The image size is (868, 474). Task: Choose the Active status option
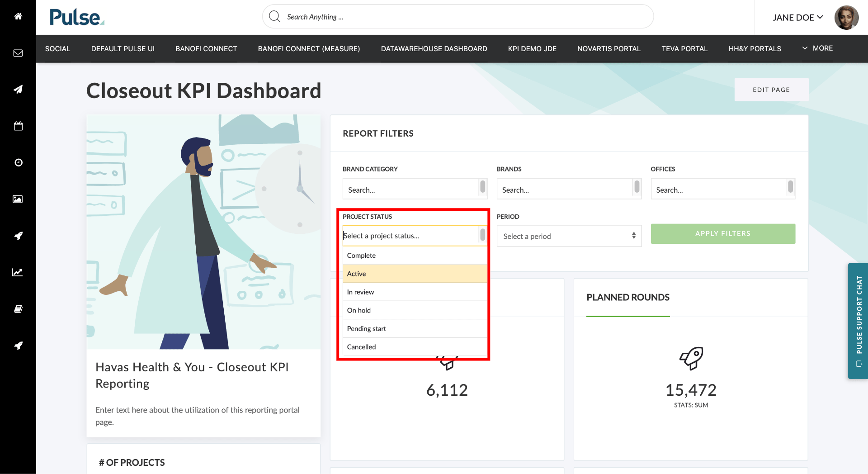pyautogui.click(x=415, y=274)
